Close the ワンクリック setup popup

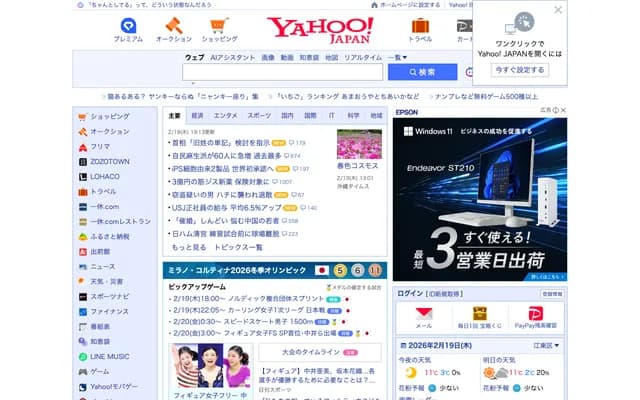tap(558, 10)
